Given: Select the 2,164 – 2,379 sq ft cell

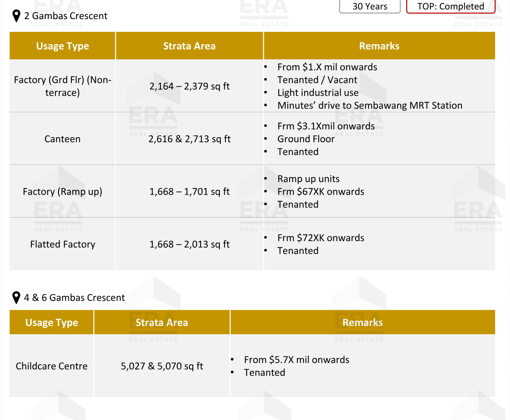Looking at the screenshot, I should 189,86.
